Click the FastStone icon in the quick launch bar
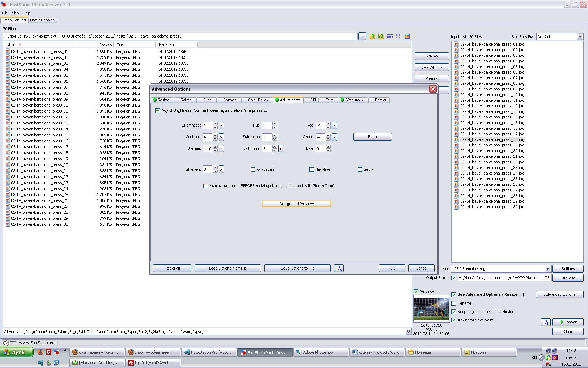Image resolution: width=588 pixels, height=368 pixels. pos(57,352)
